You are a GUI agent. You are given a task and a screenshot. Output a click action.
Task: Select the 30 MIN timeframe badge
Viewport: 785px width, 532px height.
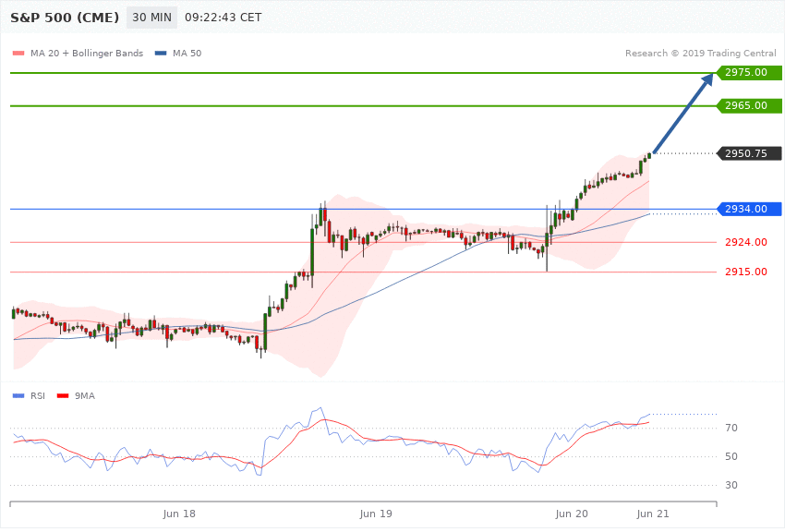(x=151, y=18)
